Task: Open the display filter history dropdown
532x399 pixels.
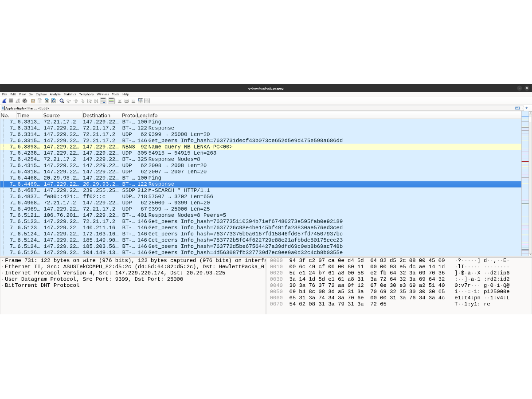Action: coord(517,108)
